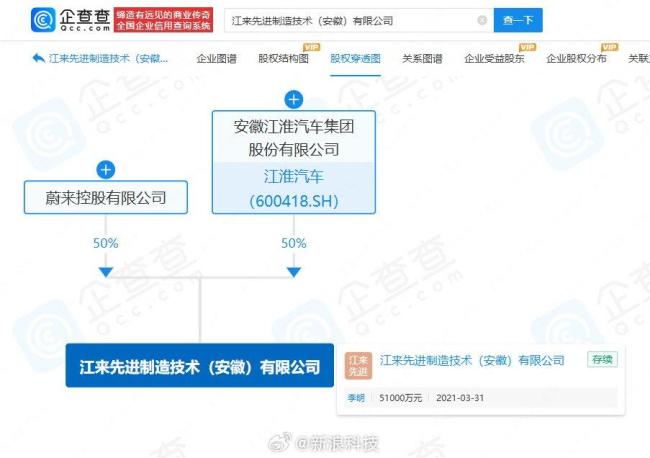The height and width of the screenshot is (458, 650).
Task: Click the 江淮汽车 (600418.SH) stock label
Action: (293, 188)
